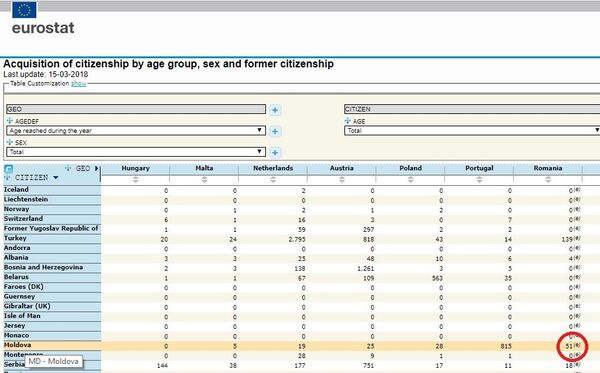
Task: Sort by the Malta column
Action: [x=204, y=179]
